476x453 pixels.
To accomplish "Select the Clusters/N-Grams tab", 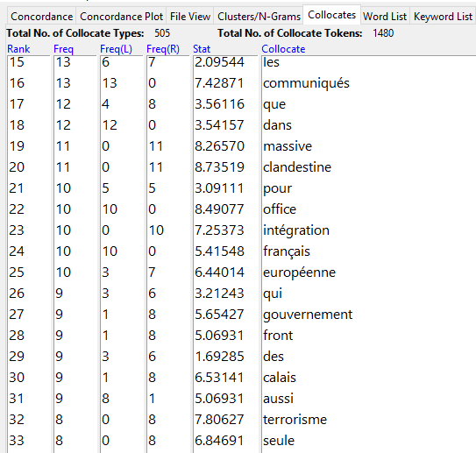I will [259, 17].
